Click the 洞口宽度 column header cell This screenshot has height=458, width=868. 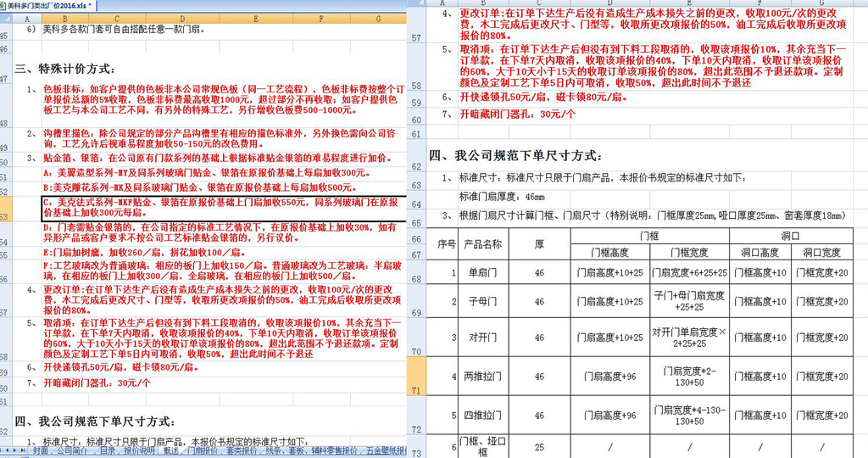point(821,252)
